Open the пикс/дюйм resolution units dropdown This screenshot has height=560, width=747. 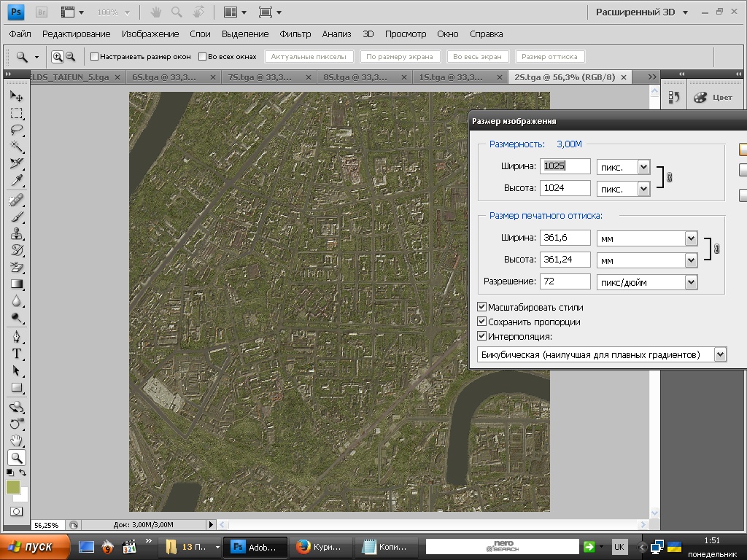tap(690, 281)
